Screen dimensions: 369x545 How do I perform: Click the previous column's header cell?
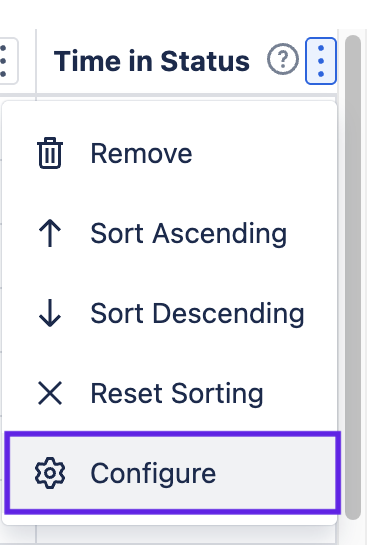pyautogui.click(x=17, y=61)
